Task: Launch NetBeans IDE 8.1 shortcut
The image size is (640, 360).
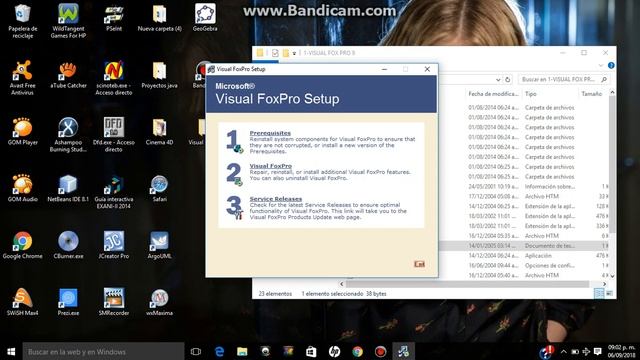Action: click(68, 189)
